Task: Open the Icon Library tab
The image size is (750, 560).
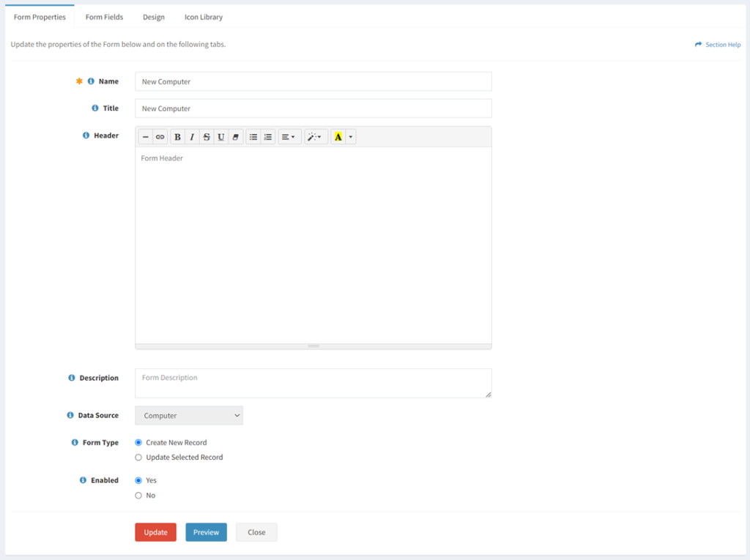Action: pyautogui.click(x=203, y=16)
